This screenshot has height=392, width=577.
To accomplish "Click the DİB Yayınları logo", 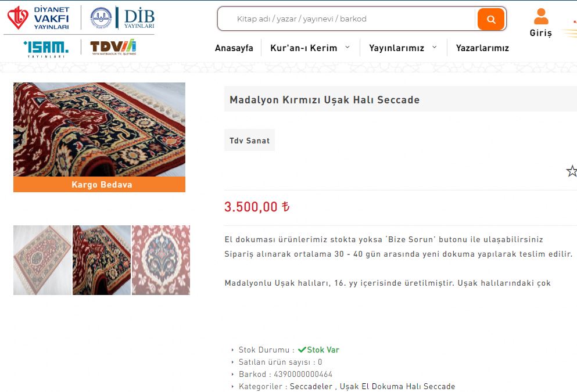I will tap(122, 17).
